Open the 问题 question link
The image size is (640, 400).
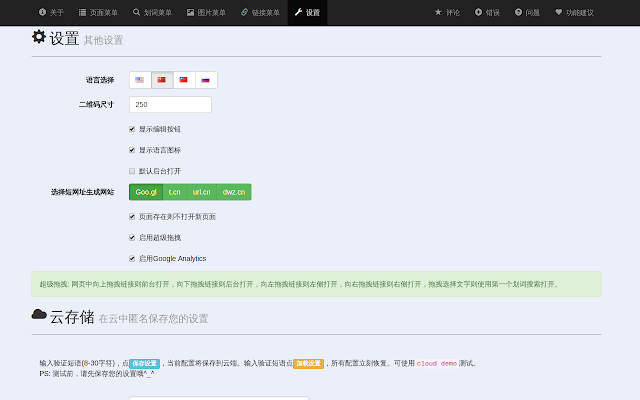pos(527,13)
